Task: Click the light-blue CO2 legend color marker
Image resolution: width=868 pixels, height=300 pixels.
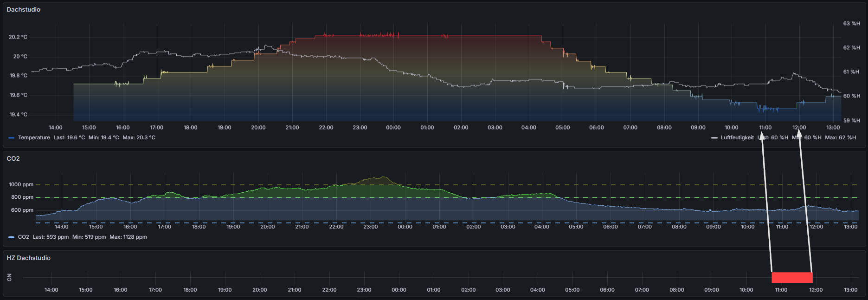Action: pos(12,237)
